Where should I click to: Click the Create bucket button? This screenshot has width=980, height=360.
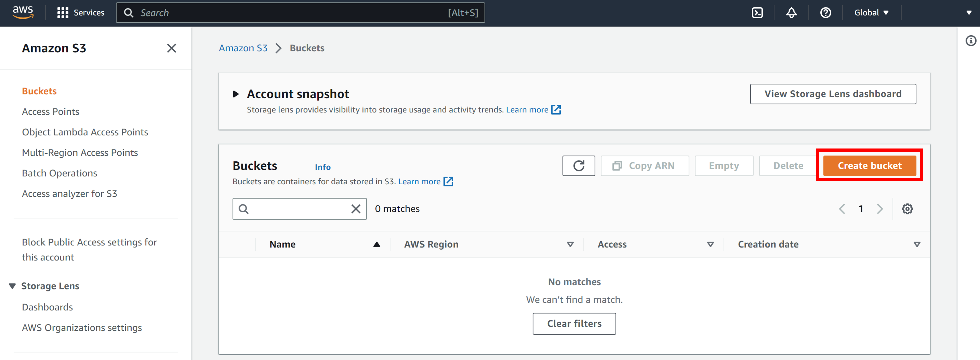point(869,165)
